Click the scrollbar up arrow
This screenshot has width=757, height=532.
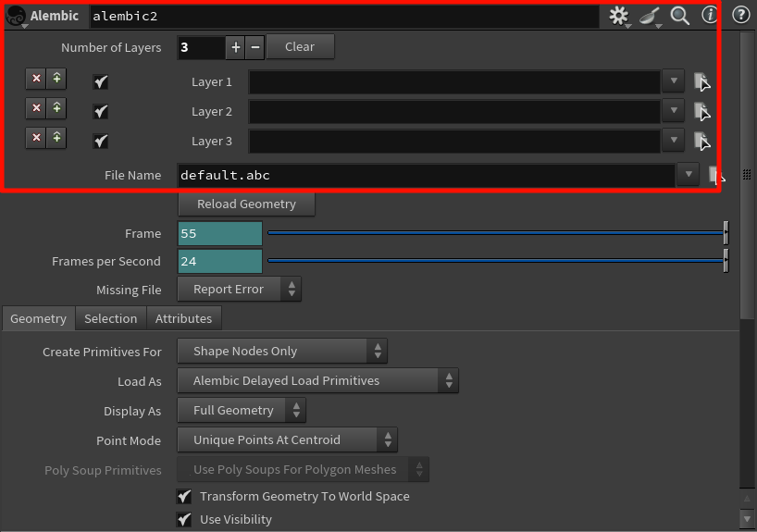747,499
